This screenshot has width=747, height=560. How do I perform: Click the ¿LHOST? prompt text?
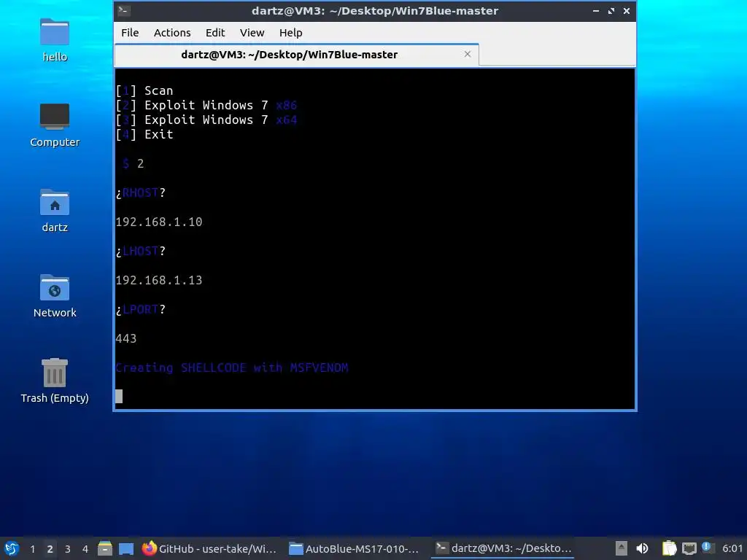pos(141,251)
